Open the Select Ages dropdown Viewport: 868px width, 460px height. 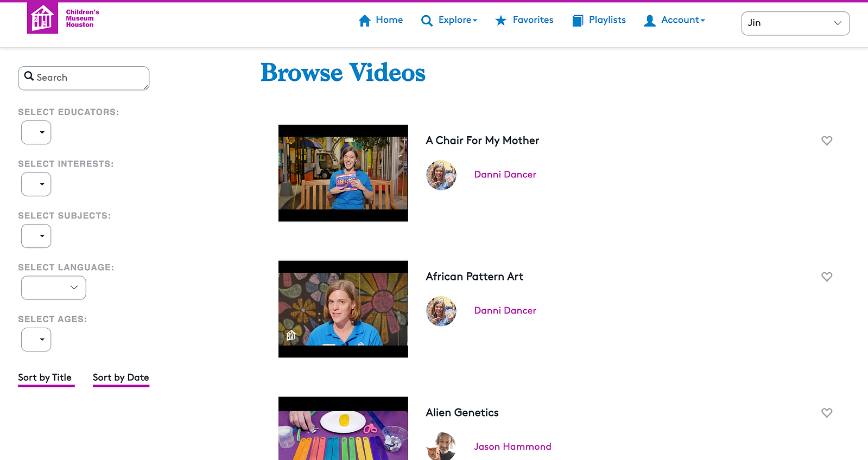pyautogui.click(x=36, y=340)
